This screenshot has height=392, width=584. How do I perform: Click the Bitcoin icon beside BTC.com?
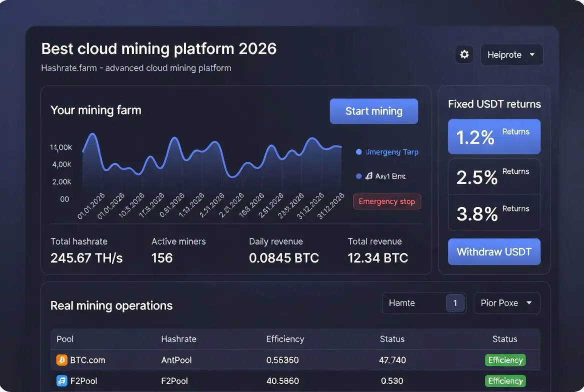[61, 360]
